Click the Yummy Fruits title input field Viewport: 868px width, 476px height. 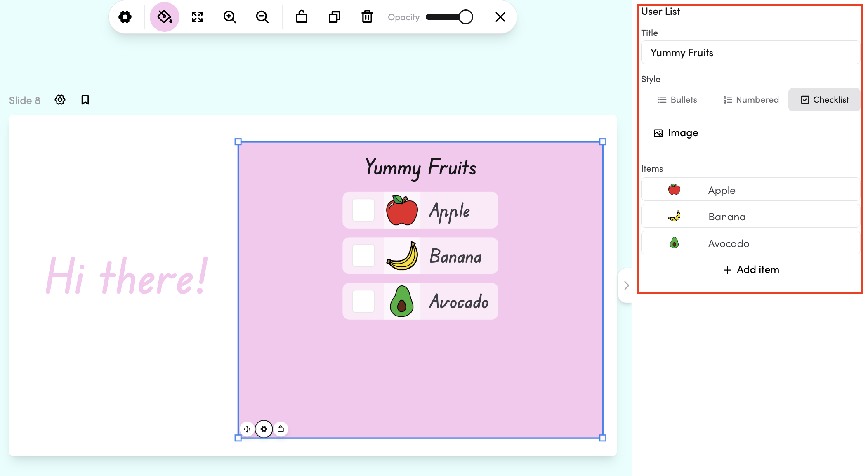coord(750,52)
